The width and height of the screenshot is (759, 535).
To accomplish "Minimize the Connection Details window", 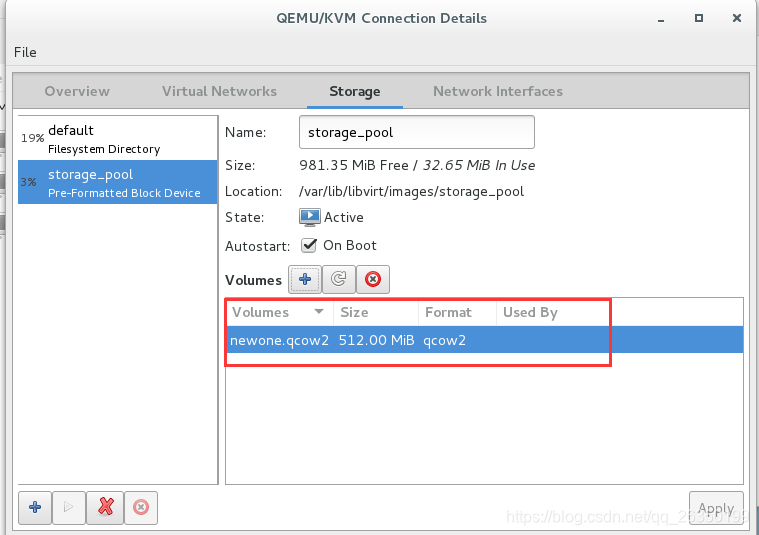I will coord(661,19).
